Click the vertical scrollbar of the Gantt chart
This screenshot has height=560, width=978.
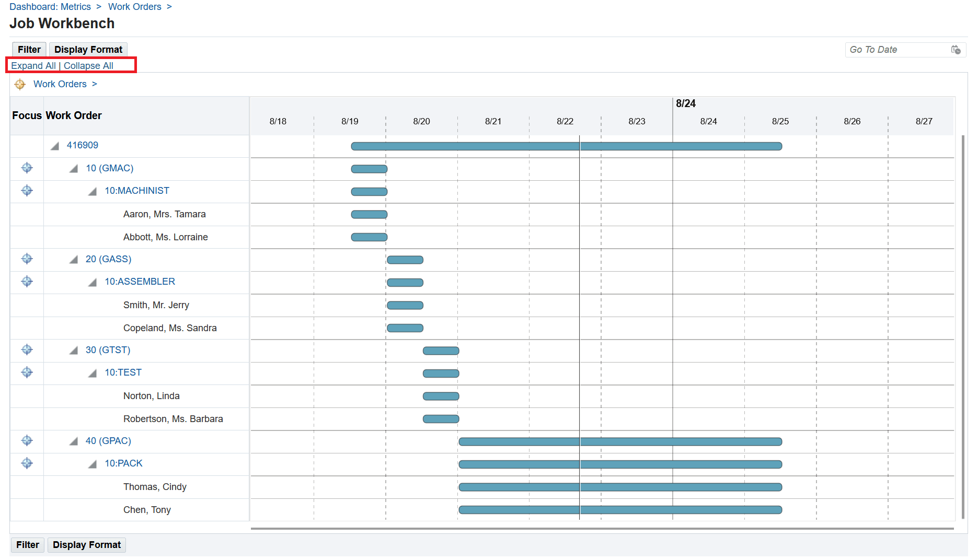coord(963,327)
